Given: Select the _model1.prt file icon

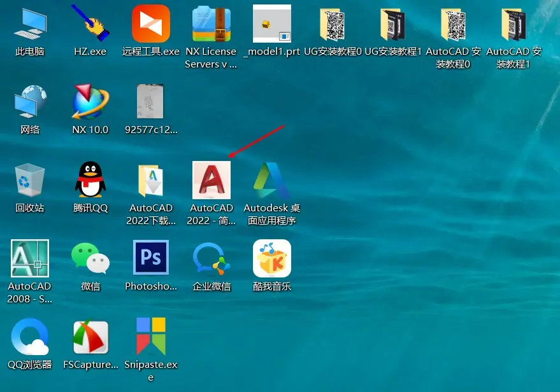Looking at the screenshot, I should click(x=272, y=24).
